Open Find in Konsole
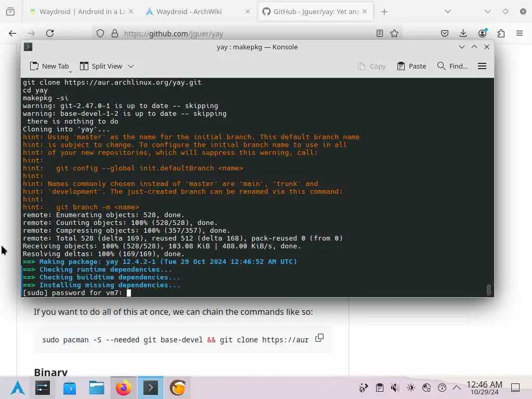 (453, 66)
